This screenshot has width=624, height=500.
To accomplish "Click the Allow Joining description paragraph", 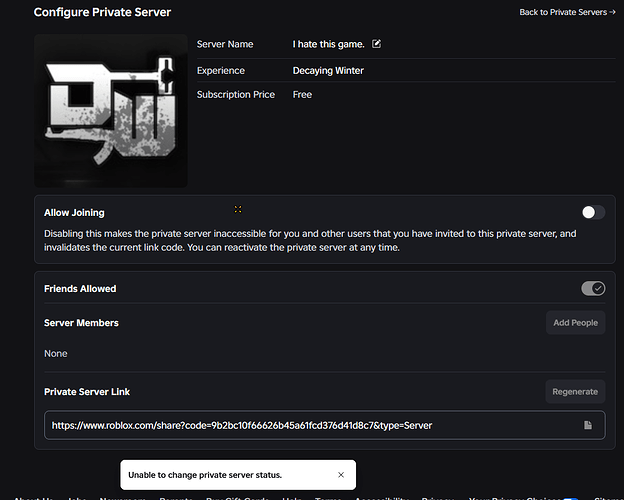I will pos(310,240).
